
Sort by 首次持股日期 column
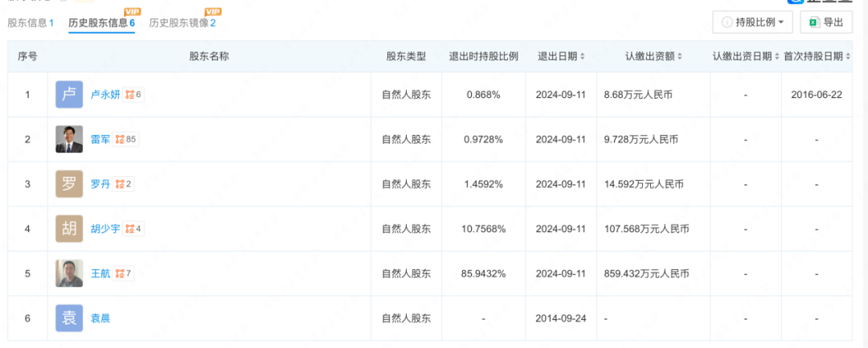click(x=819, y=57)
